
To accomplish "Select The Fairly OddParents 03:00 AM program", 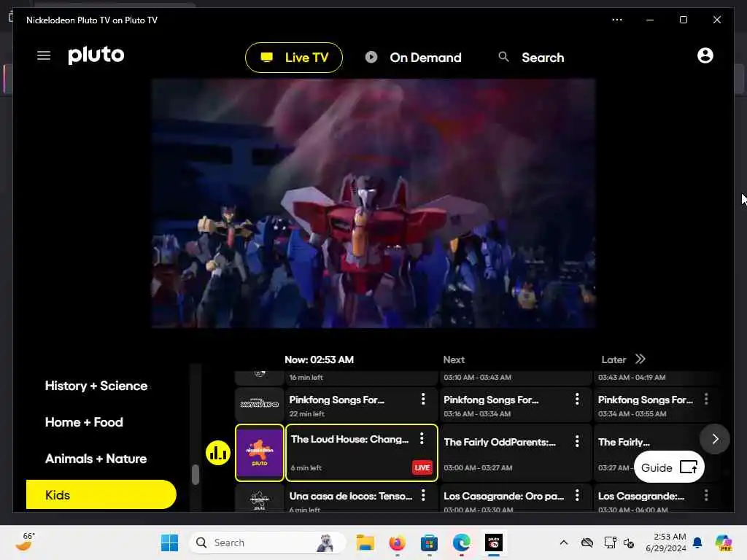I will 515,453.
